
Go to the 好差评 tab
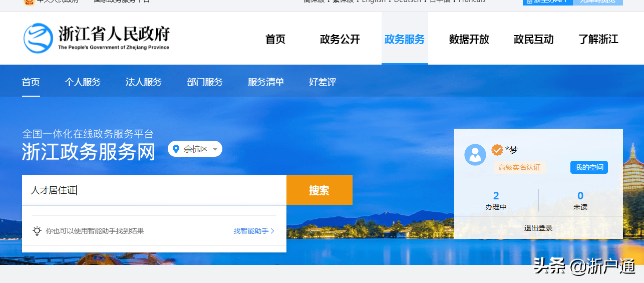[323, 82]
